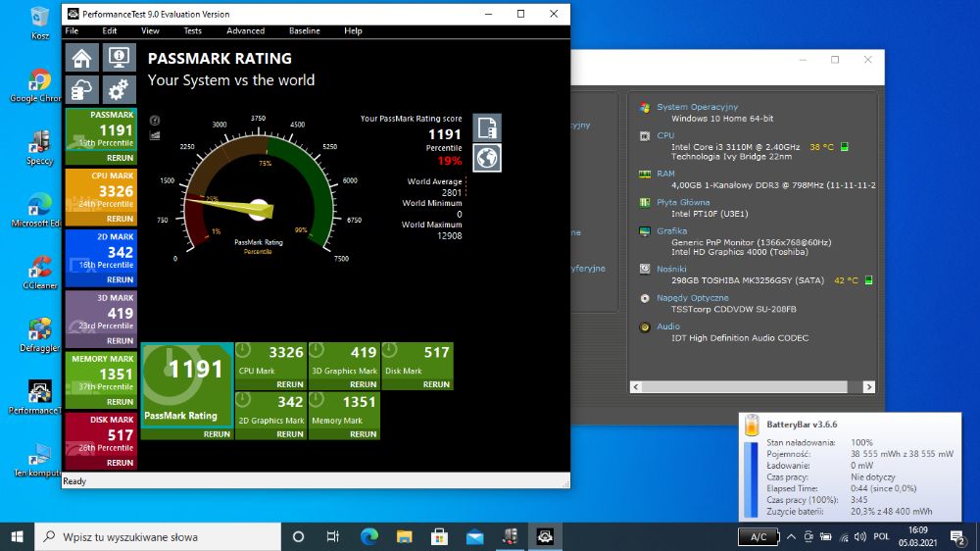
Task: Open CCleaner desktop icon
Action: 39,274
